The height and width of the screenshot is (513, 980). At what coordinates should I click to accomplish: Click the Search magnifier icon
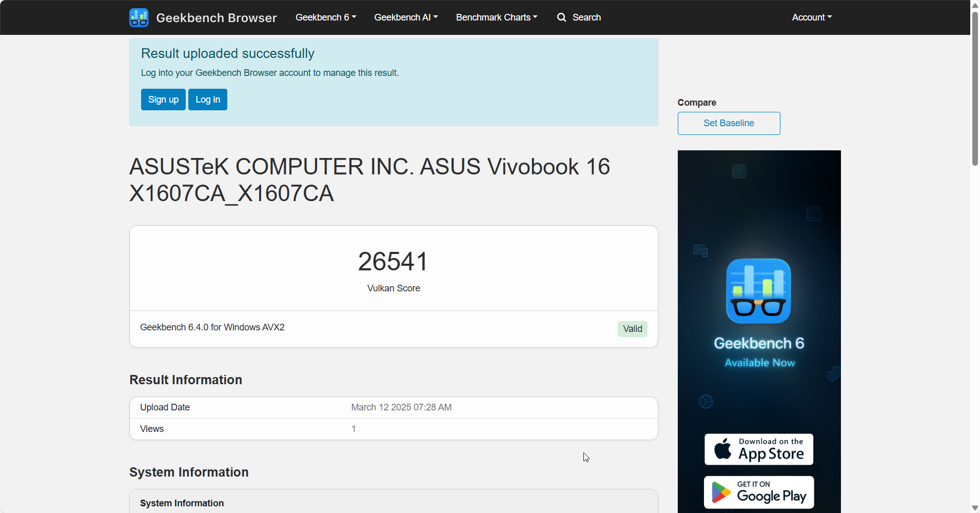pos(562,17)
